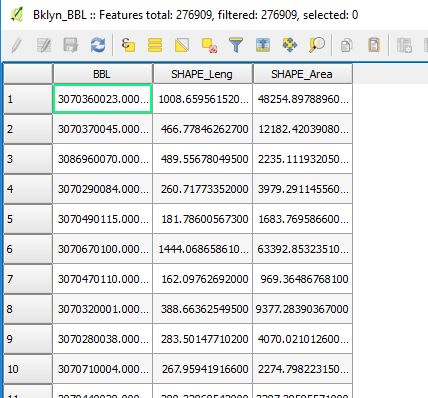Image resolution: width=428 pixels, height=398 pixels.
Task: Select row 5 via its row header
Action: [28, 219]
